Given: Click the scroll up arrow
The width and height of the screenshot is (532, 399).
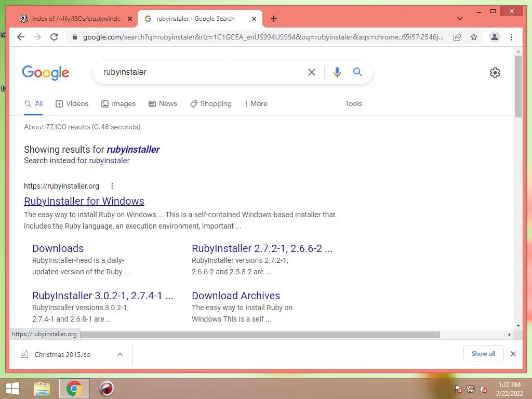Looking at the screenshot, I should pos(518,51).
